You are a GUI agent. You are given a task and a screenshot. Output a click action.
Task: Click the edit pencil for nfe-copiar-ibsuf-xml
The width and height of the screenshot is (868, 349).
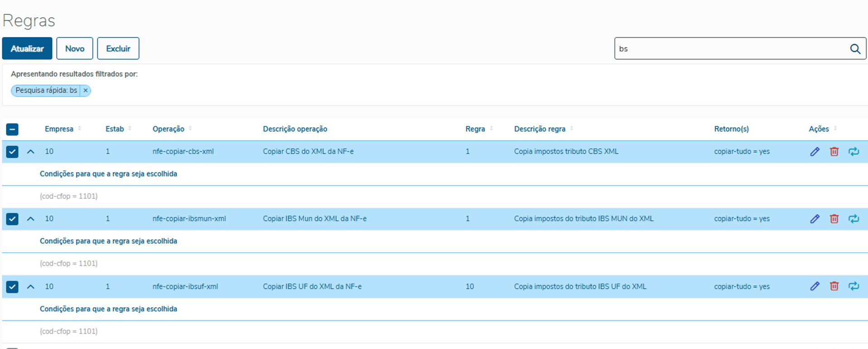point(815,287)
